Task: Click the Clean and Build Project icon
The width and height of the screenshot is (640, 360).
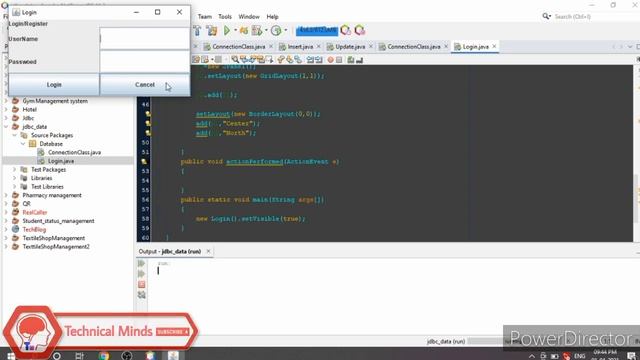Action: click(x=211, y=30)
